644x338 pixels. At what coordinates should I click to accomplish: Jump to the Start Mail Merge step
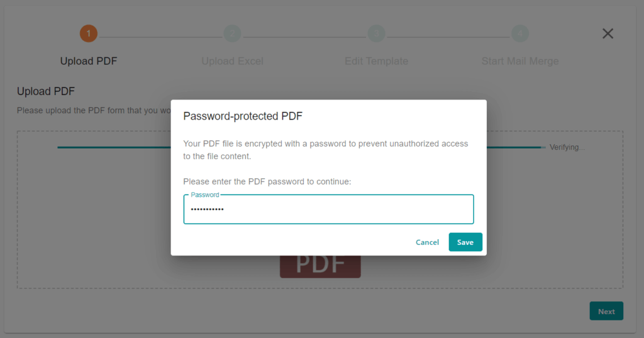519,61
